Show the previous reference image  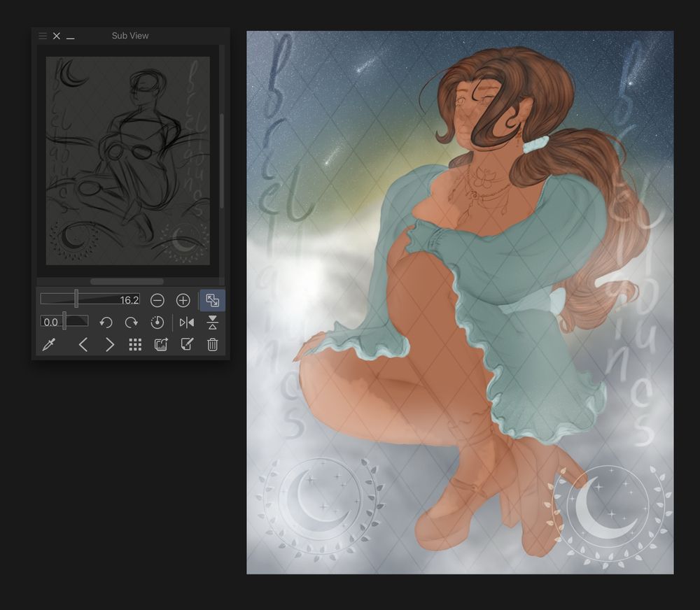tap(84, 345)
